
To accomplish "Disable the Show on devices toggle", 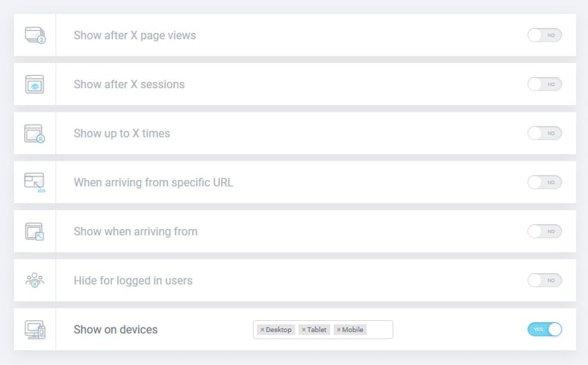I will [545, 330].
